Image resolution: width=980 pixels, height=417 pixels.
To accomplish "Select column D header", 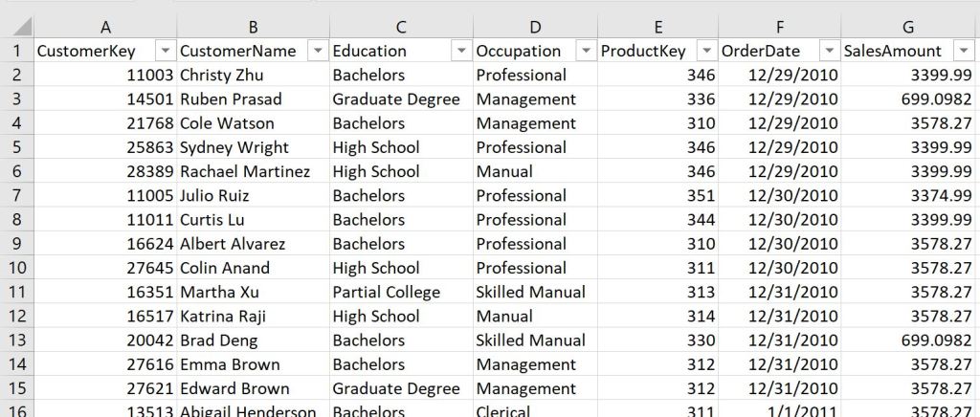I will [x=535, y=25].
